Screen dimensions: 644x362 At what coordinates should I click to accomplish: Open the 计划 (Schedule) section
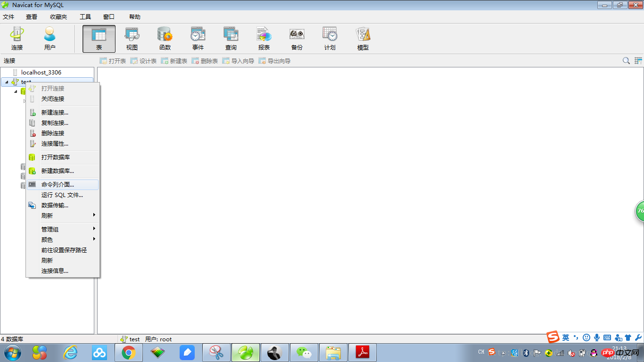pos(330,39)
